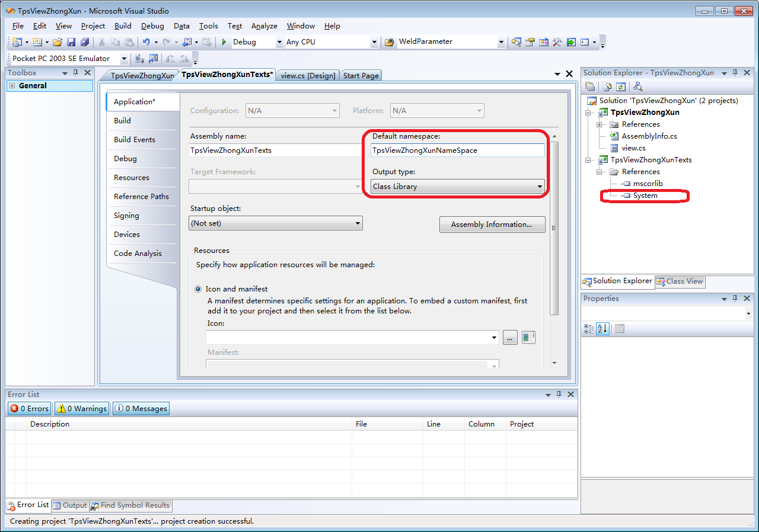The height and width of the screenshot is (532, 759).
Task: Select the mscorlib reference
Action: coord(648,184)
